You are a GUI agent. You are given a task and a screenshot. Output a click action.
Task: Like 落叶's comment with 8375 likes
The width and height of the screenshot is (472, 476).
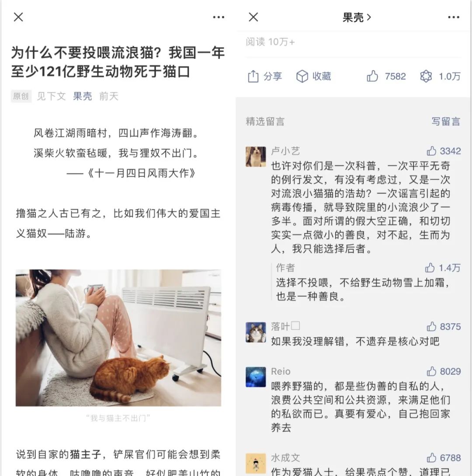coord(431,327)
